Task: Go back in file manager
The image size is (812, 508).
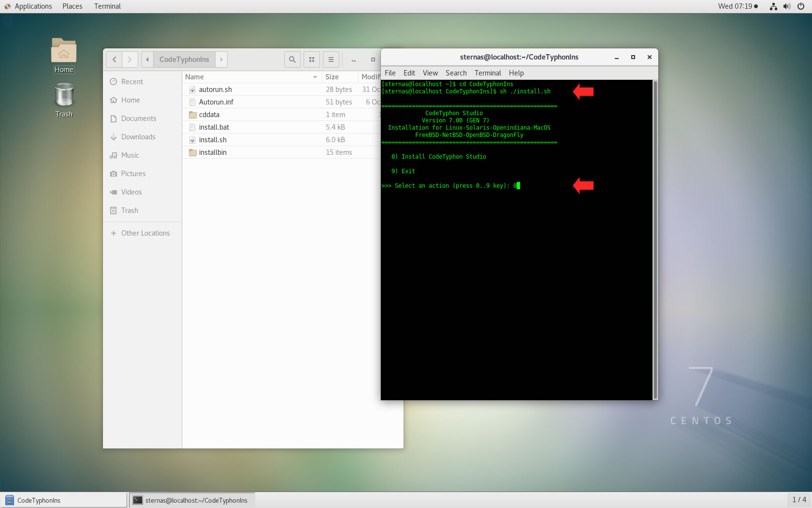Action: pos(114,60)
